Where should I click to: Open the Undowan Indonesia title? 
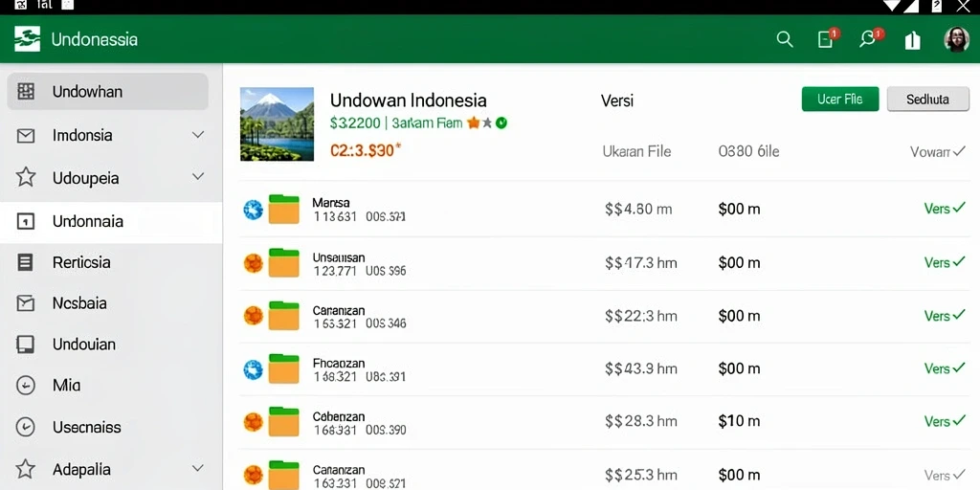[x=408, y=100]
